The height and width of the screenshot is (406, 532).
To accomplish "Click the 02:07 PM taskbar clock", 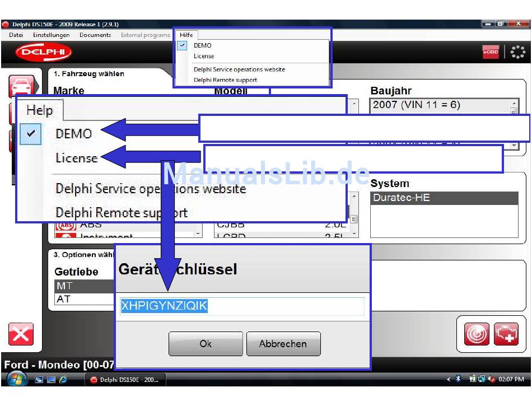I will [511, 379].
